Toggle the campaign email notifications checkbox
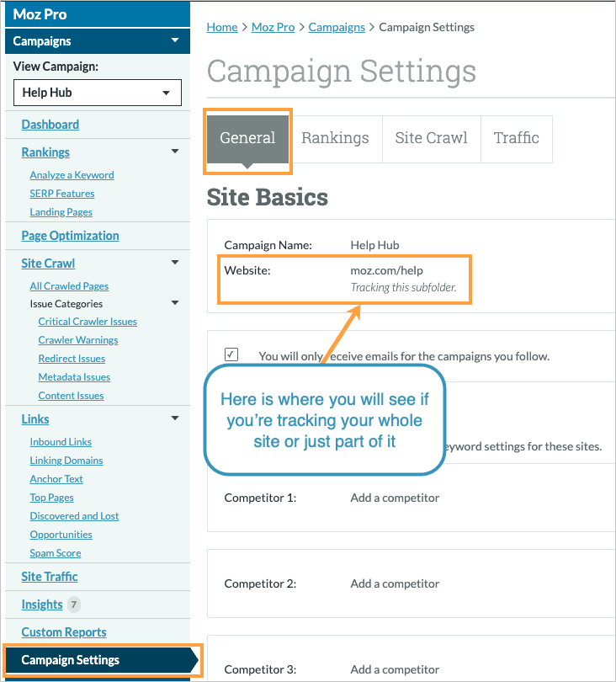The image size is (616, 682). (x=231, y=355)
